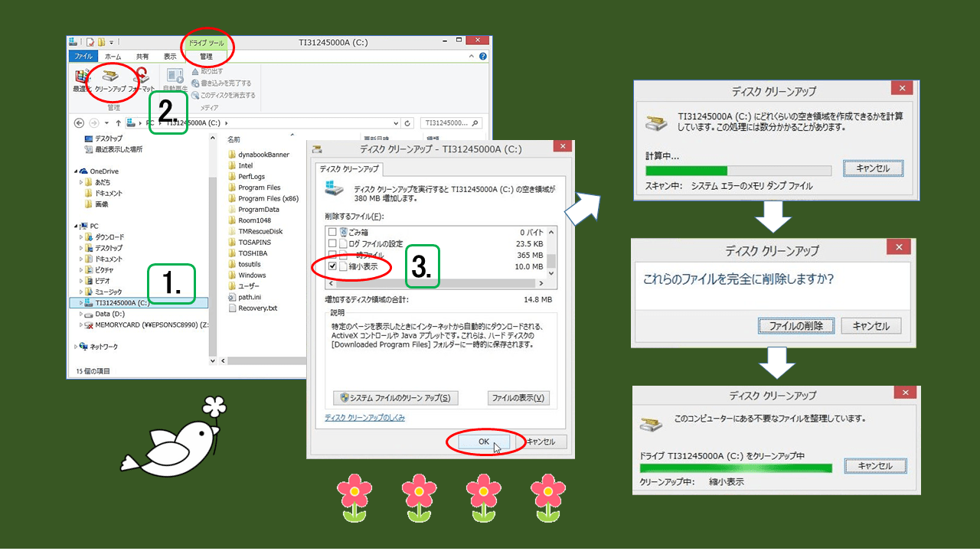Click the フォーマット (Format) ribbon icon
Screen dimensions: 980x551
click(141, 78)
